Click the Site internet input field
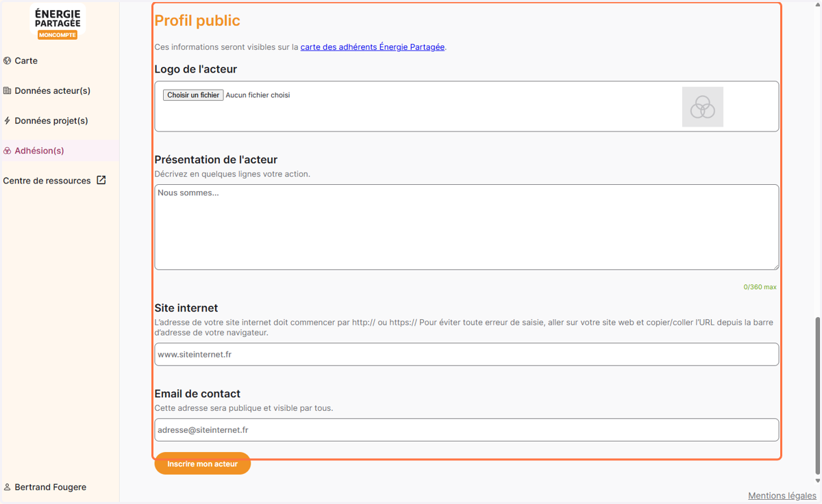The height and width of the screenshot is (504, 822). coord(466,355)
